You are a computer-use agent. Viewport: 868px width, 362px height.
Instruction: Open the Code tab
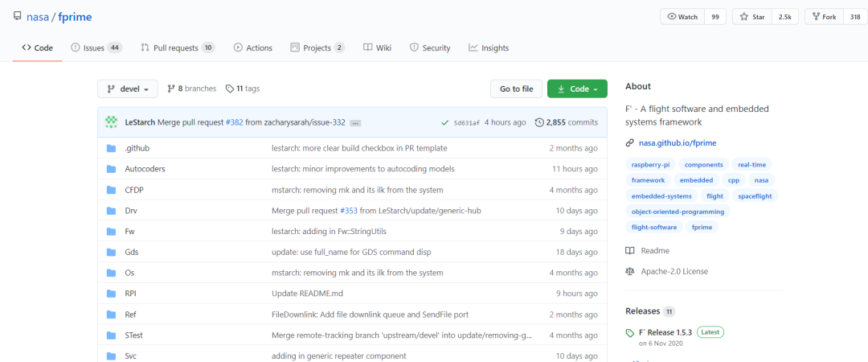[x=37, y=47]
